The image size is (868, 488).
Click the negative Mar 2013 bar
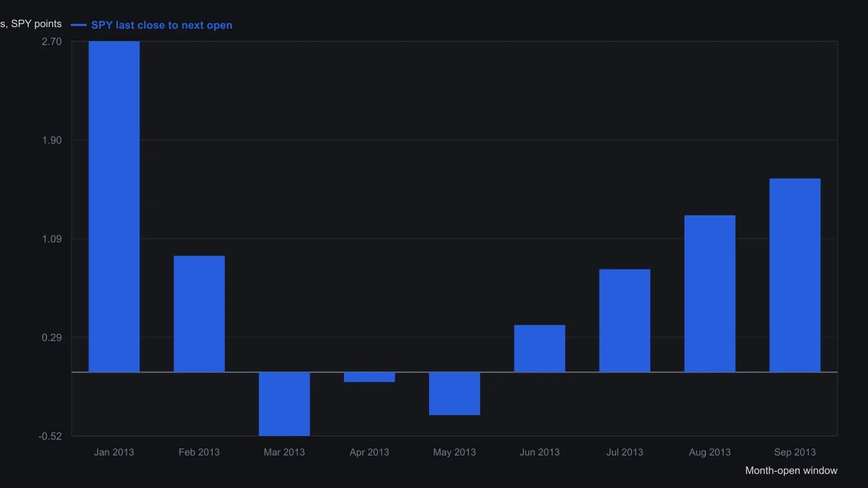(284, 404)
